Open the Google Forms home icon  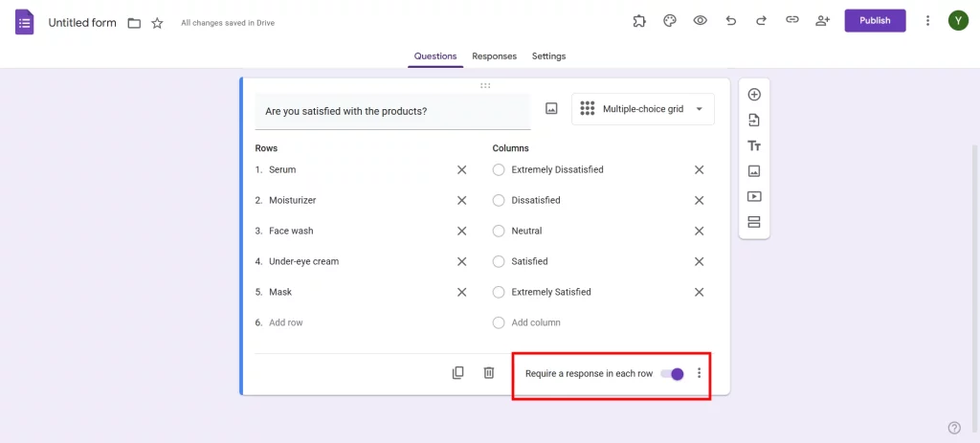tap(24, 23)
